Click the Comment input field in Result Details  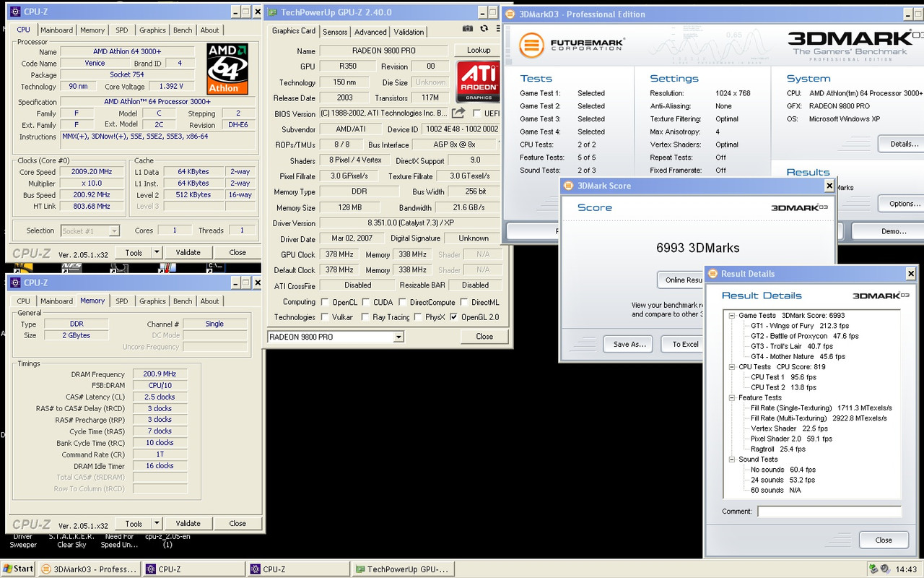tap(829, 512)
